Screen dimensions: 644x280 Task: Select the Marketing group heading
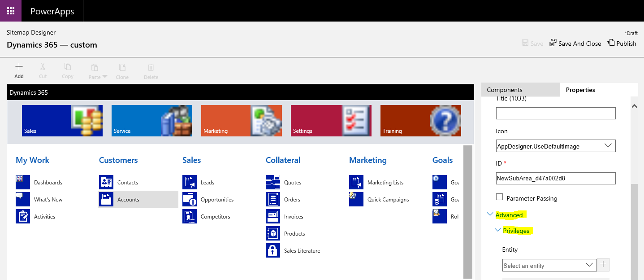coord(367,160)
